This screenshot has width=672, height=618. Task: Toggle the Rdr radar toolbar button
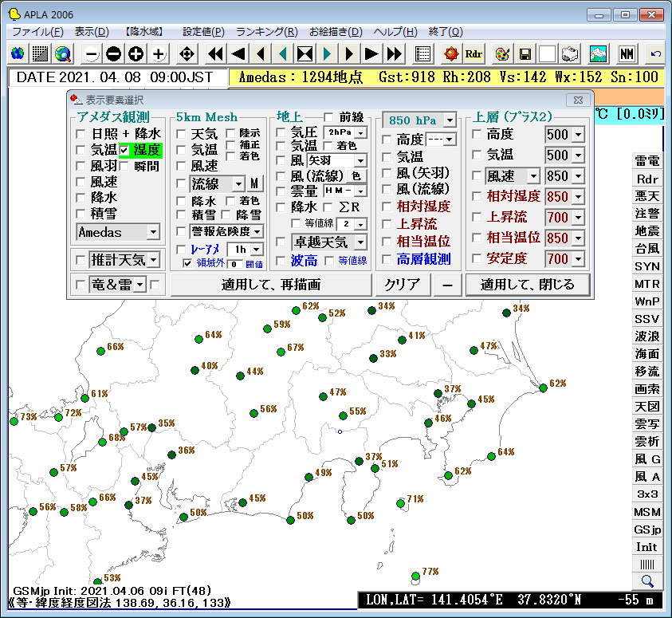coord(474,54)
